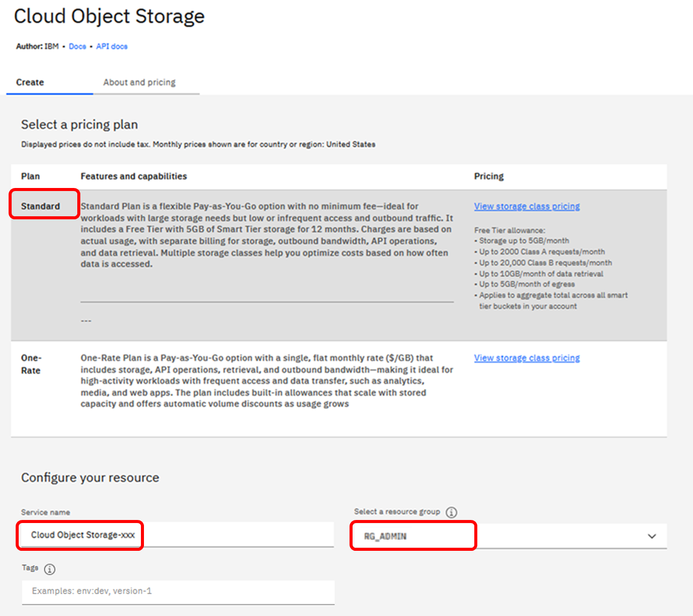Image resolution: width=693 pixels, height=616 pixels.
Task: Choose the One-Rate pricing plan
Action: [31, 364]
